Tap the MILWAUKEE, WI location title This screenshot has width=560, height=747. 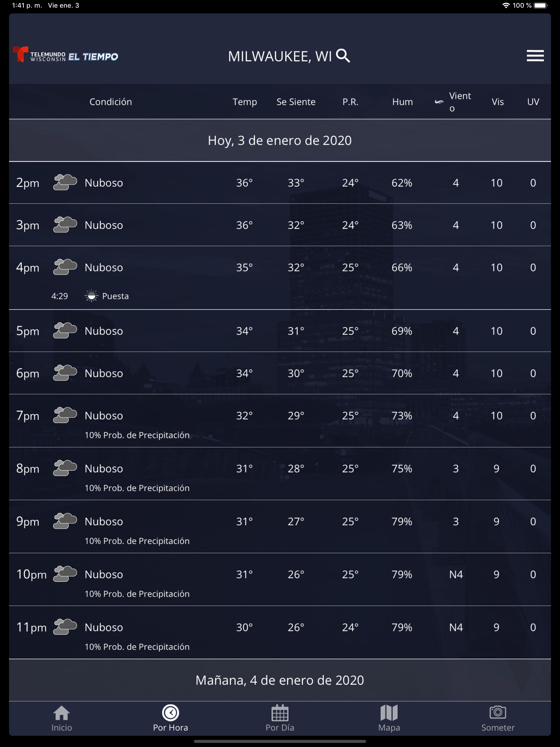(280, 56)
